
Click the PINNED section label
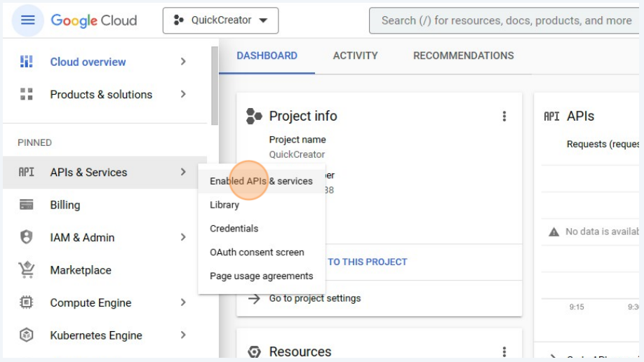34,142
